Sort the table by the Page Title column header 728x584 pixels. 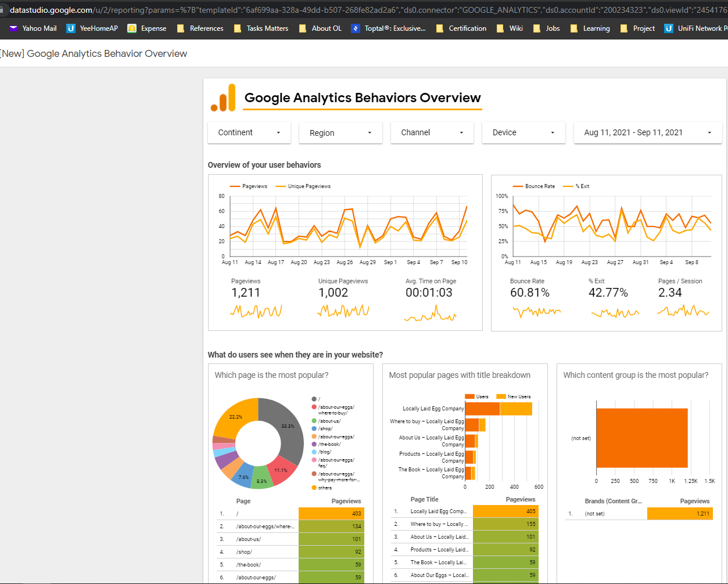coord(424,499)
